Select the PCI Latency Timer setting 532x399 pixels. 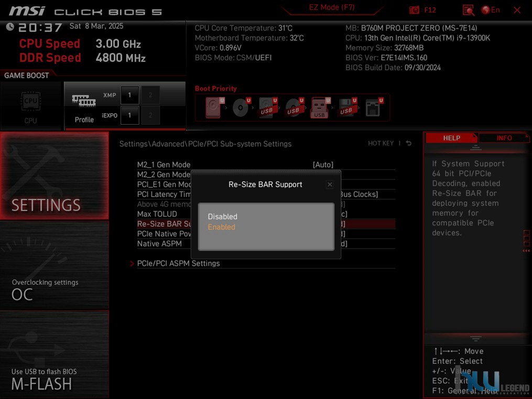pos(164,195)
